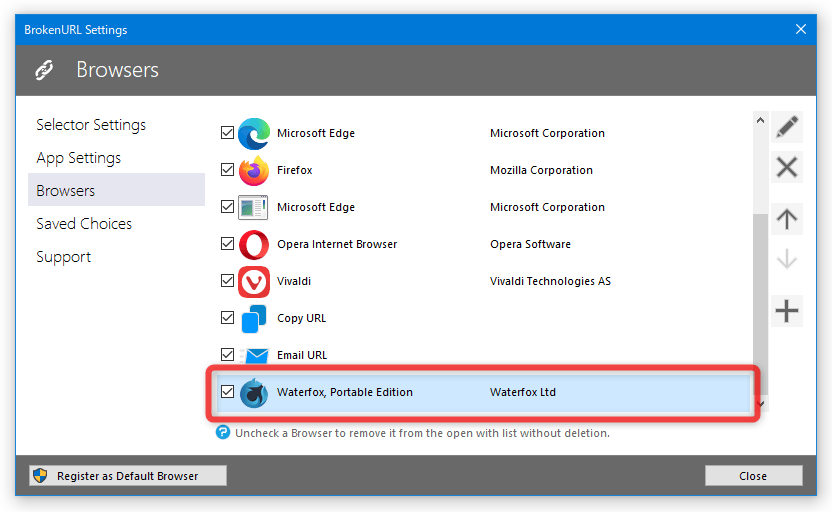Select Opera Internet Browser text
Viewport: 832px width, 512px height.
tap(337, 244)
